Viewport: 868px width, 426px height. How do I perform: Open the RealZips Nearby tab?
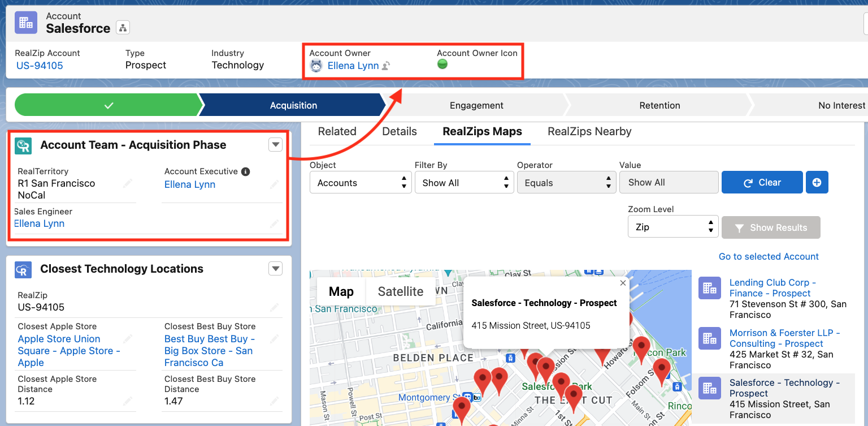point(589,131)
